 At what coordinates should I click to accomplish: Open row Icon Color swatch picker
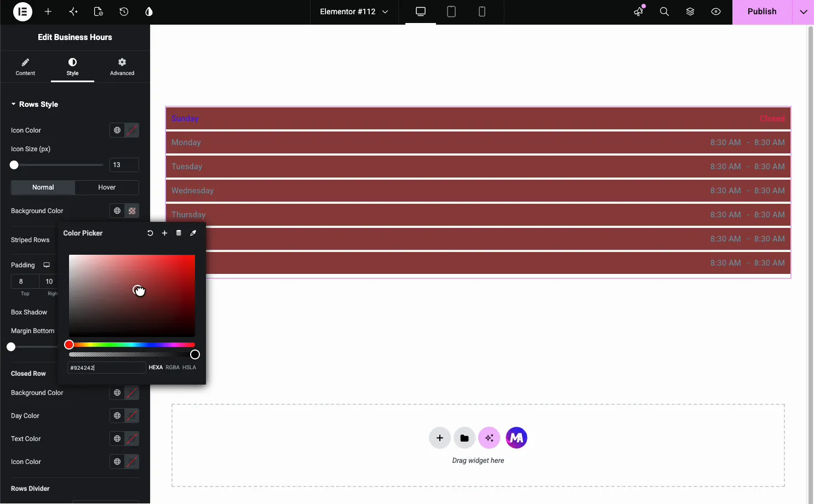[x=132, y=130]
